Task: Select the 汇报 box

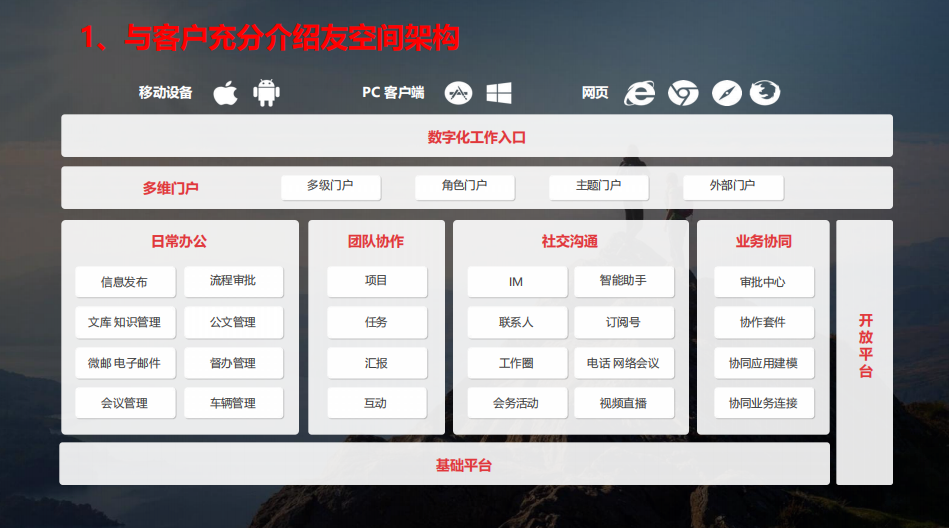Action: (377, 363)
